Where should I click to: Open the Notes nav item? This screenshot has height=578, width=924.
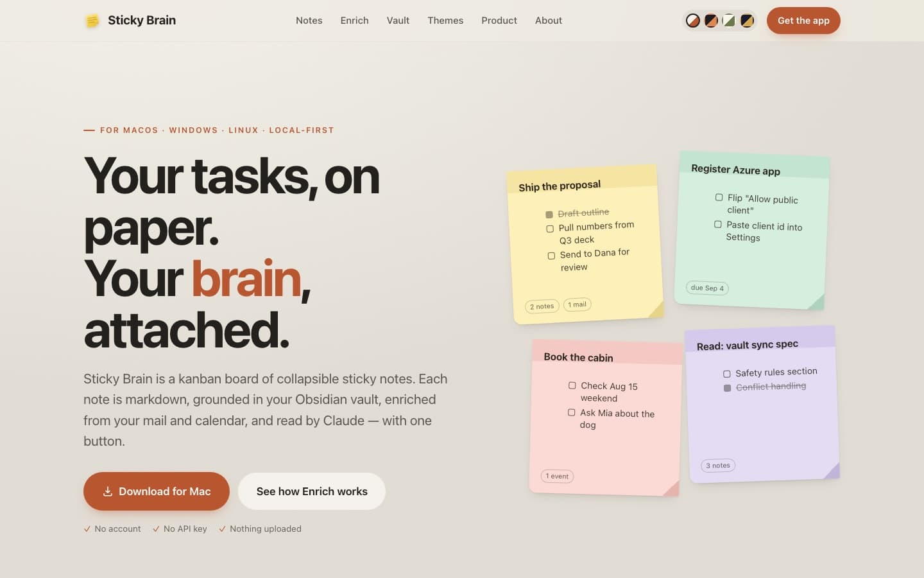coord(309,21)
